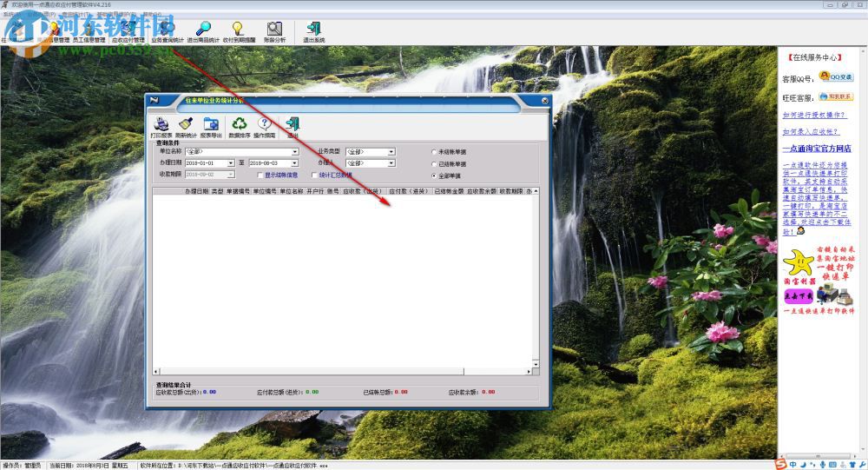Click the 办理日期 column header
The height and width of the screenshot is (470, 868).
click(196, 190)
